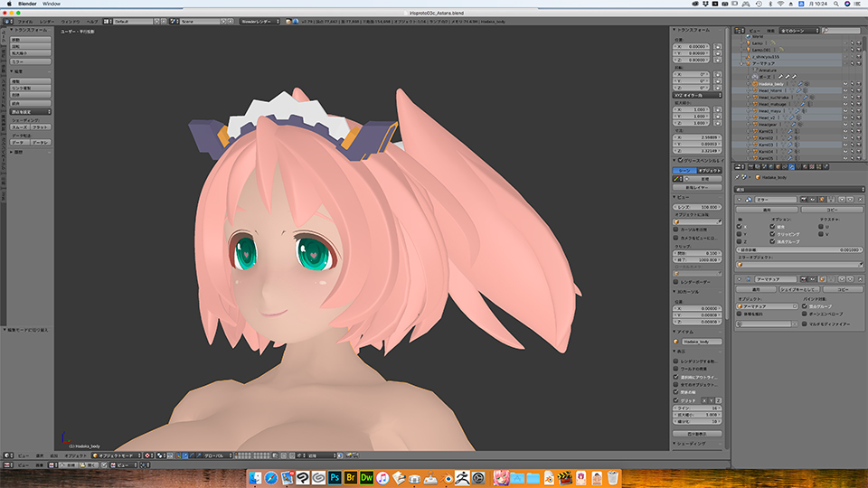Image resolution: width=868 pixels, height=488 pixels.
Task: Open the オブジェクトモード mode selector
Action: (x=117, y=455)
